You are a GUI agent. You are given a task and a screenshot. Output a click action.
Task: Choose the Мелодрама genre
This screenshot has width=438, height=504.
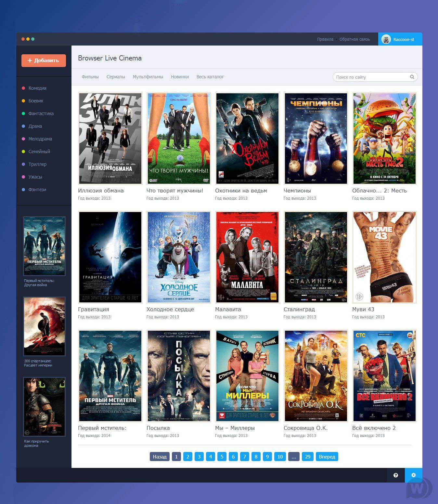point(40,139)
